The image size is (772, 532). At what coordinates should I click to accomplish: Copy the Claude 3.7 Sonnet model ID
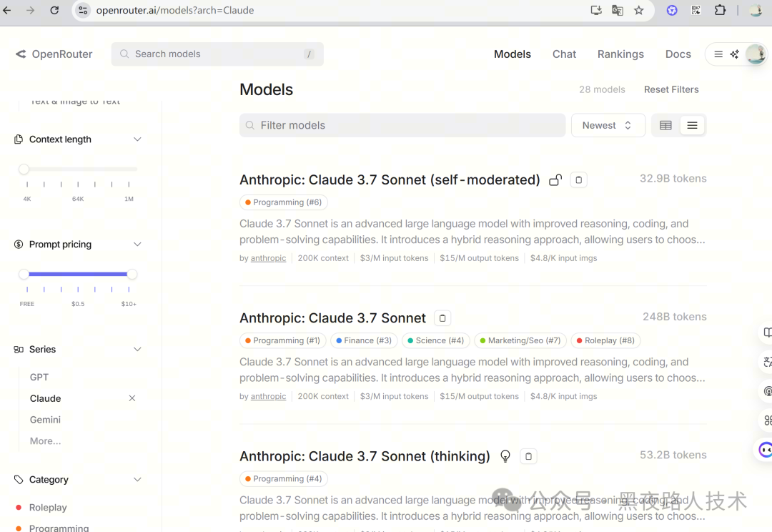[x=442, y=318]
